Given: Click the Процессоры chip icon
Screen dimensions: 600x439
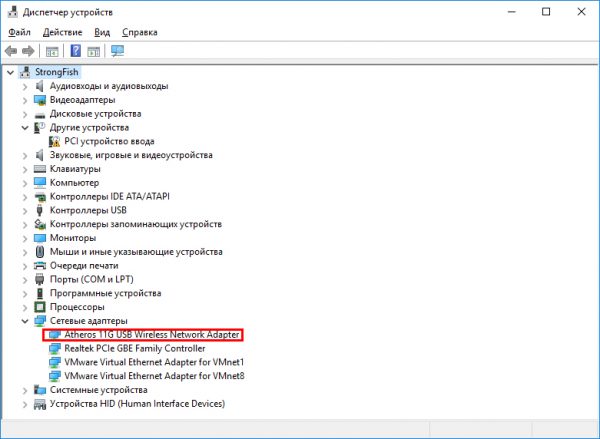Looking at the screenshot, I should [40, 307].
